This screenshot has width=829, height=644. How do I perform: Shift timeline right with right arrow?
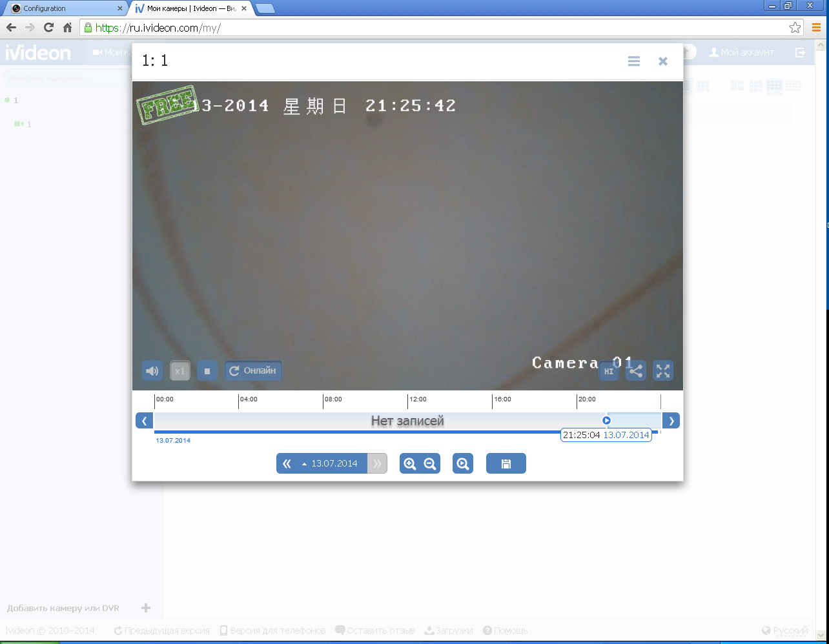(671, 421)
